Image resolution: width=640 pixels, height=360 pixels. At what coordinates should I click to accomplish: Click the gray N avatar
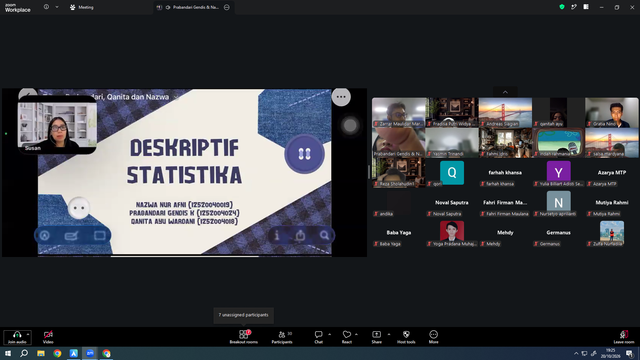pos(558,202)
